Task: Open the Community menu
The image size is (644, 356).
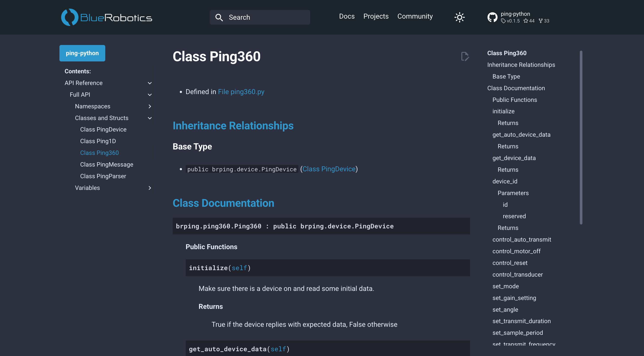Action: click(415, 16)
